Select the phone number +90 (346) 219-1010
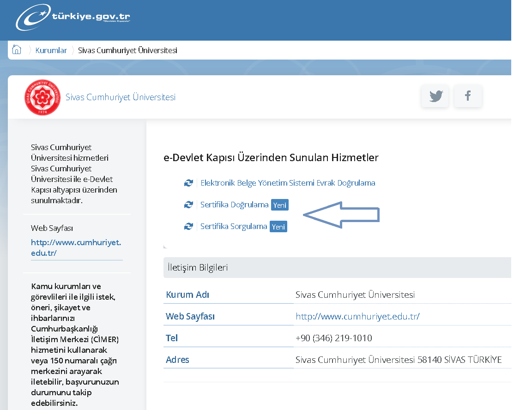 tap(334, 338)
